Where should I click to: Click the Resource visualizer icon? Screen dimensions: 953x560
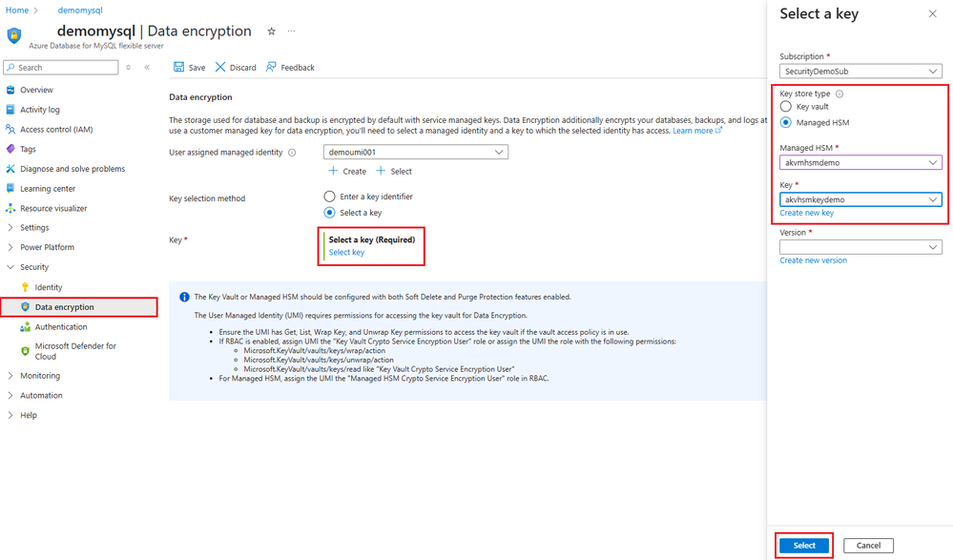pos(10,208)
